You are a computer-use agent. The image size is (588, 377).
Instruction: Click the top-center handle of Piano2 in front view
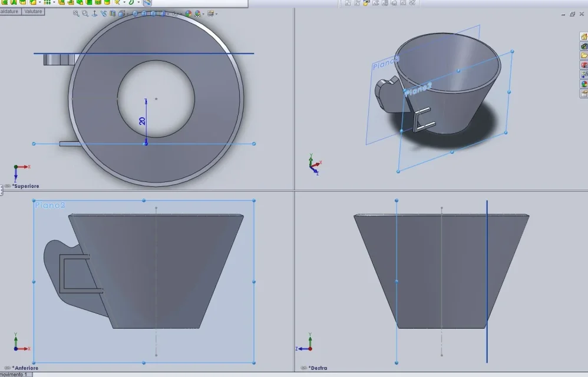pos(144,200)
